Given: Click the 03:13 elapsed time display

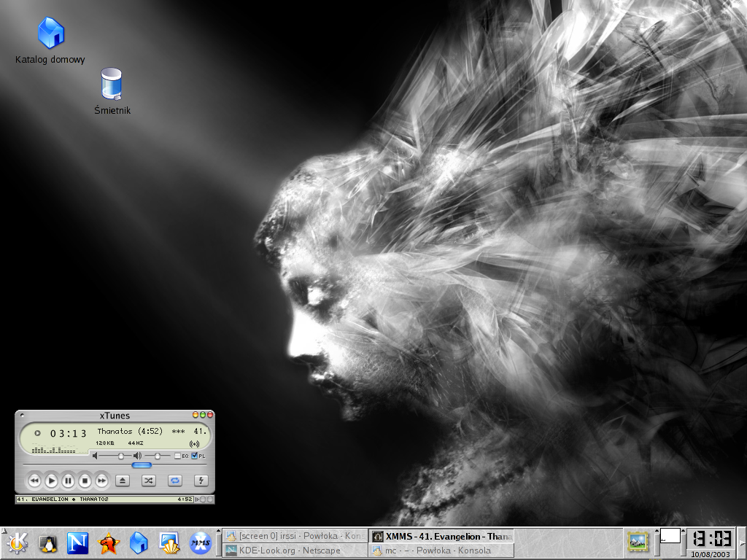Looking at the screenshot, I should click(69, 433).
